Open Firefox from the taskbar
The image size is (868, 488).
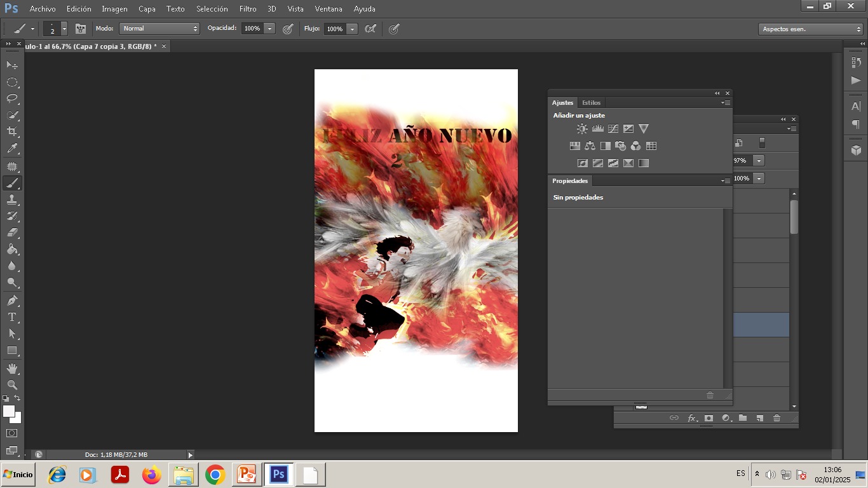tap(151, 475)
